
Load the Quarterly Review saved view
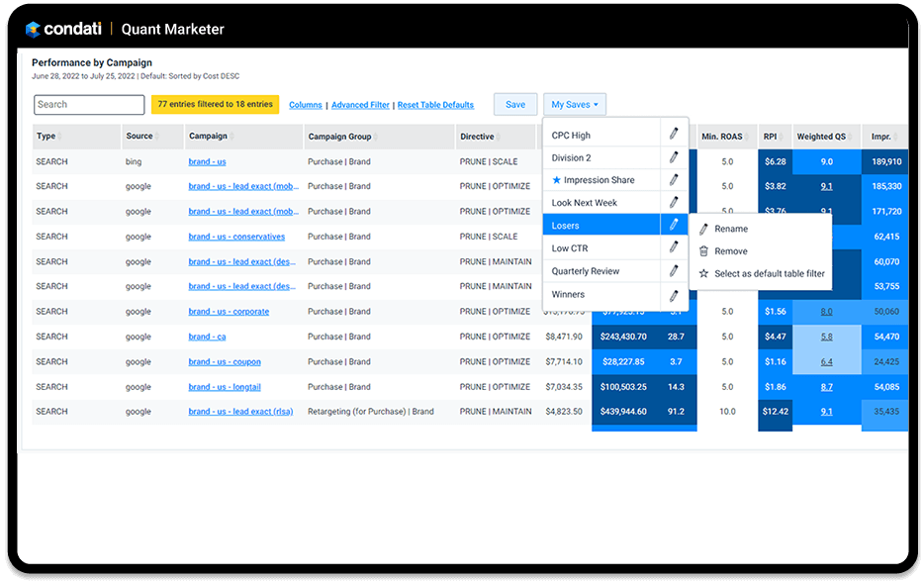tap(601, 271)
